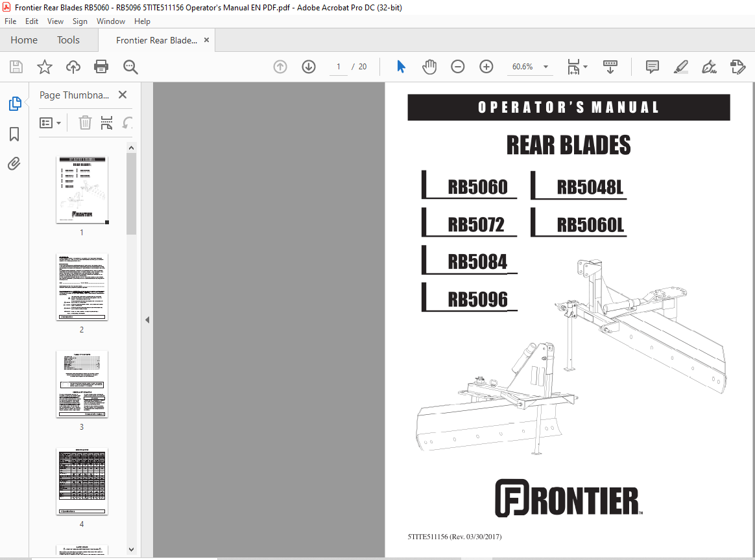
Task: Open the Window menu
Action: pyautogui.click(x=111, y=21)
